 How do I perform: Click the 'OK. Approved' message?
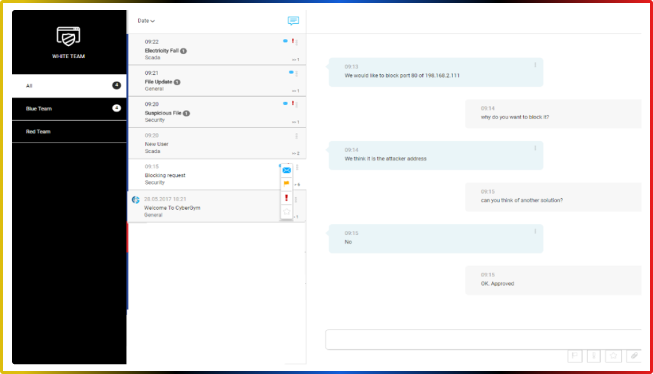[553, 280]
